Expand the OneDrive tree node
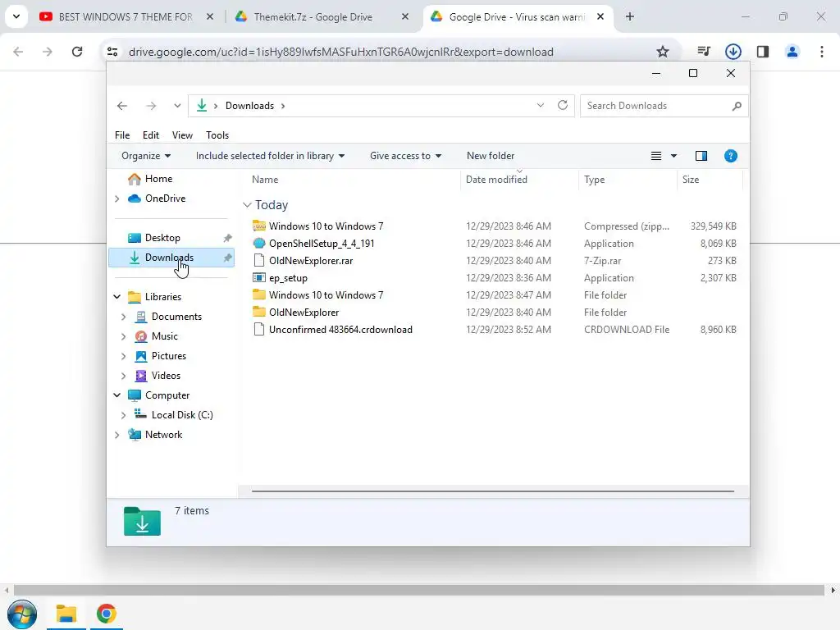 pyautogui.click(x=117, y=199)
